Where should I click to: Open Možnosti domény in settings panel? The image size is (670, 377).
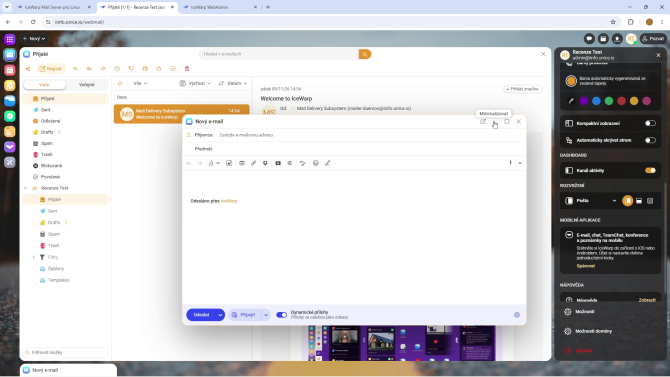coord(594,331)
